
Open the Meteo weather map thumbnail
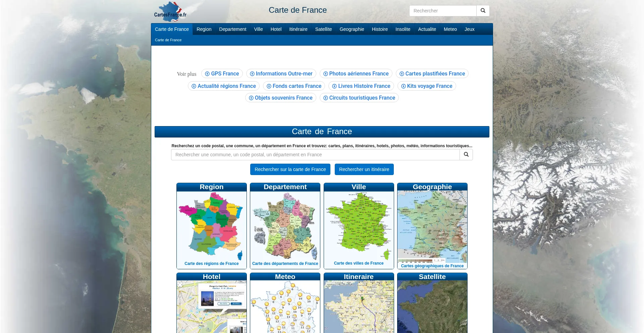coord(285,307)
